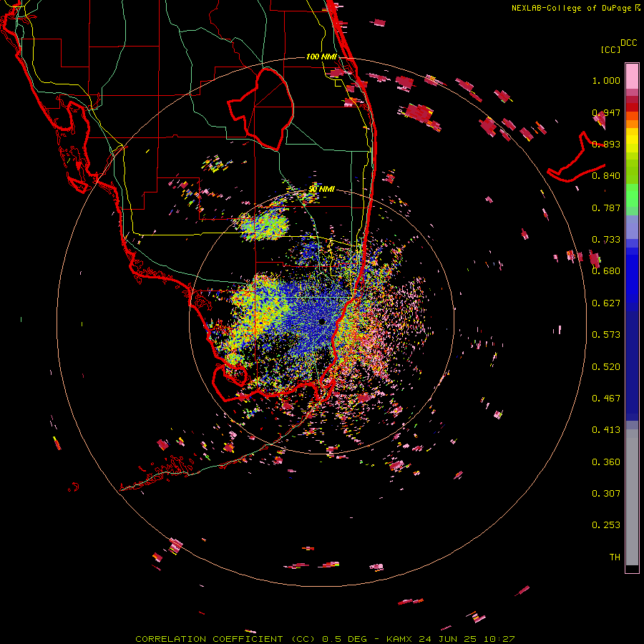Click the 0.253 scale value
The image size is (644, 644).
point(606,525)
